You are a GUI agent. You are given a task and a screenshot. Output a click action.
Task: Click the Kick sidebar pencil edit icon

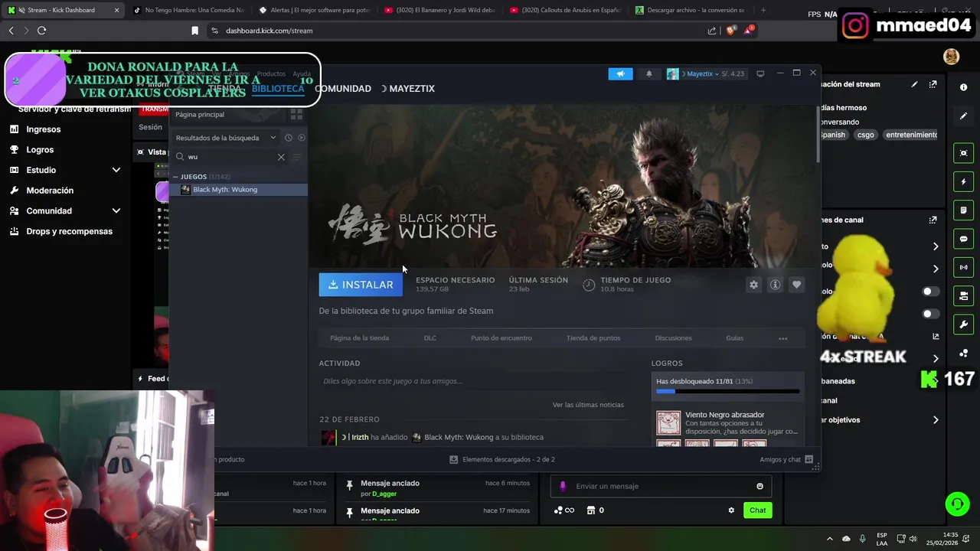963,116
